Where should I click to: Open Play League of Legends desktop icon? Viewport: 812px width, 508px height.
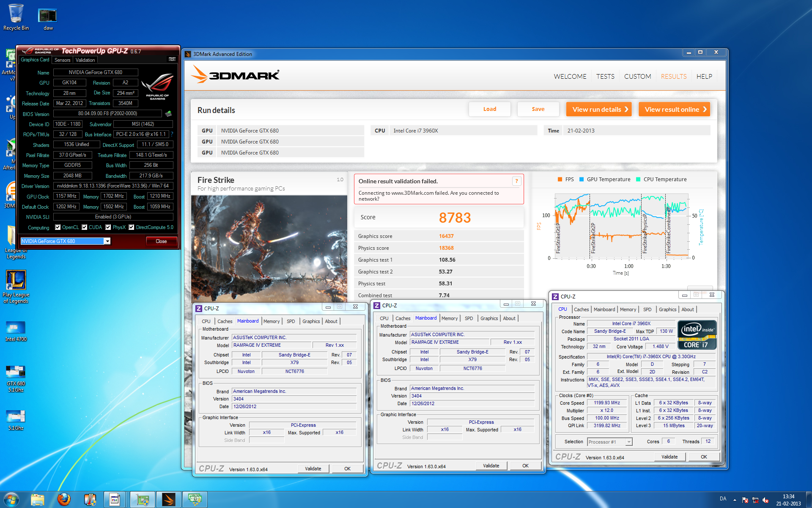point(16,287)
